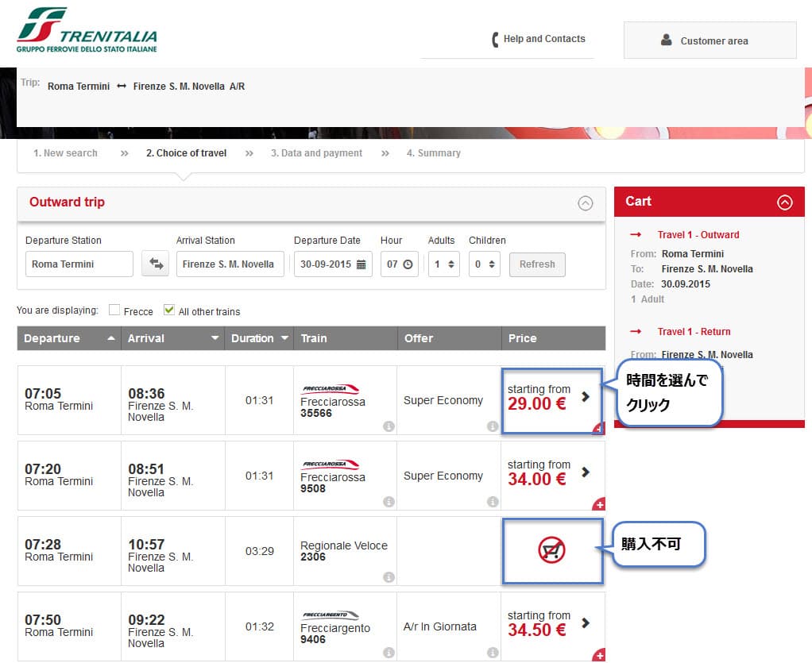
Task: Click the user icon in Customer area
Action: tap(667, 40)
